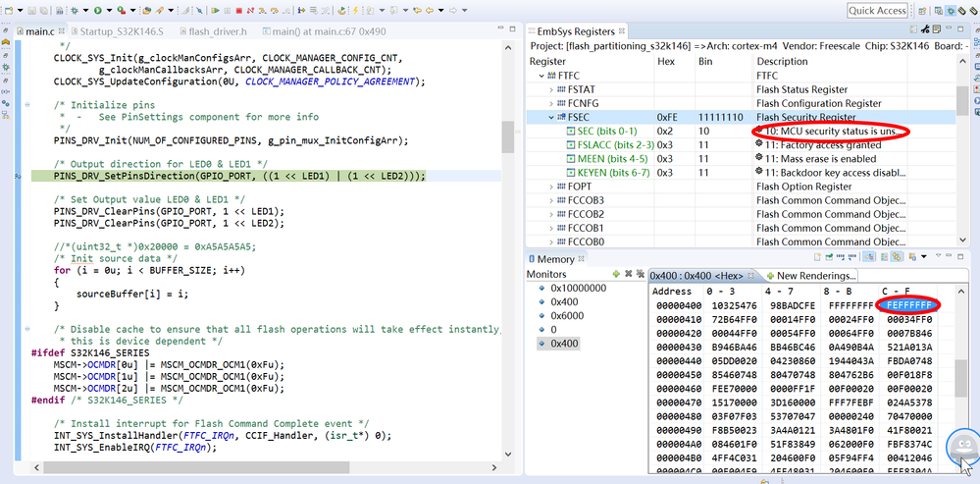The image size is (980, 484).
Task: Click the green Run launch icon
Action: pyautogui.click(x=96, y=11)
